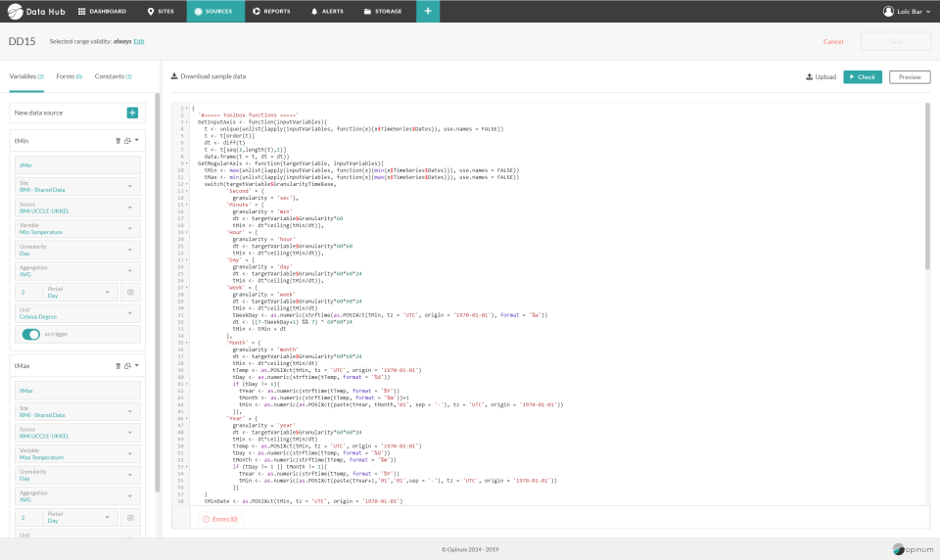
Task: Click the Errors (0) indicator
Action: pyautogui.click(x=220, y=519)
